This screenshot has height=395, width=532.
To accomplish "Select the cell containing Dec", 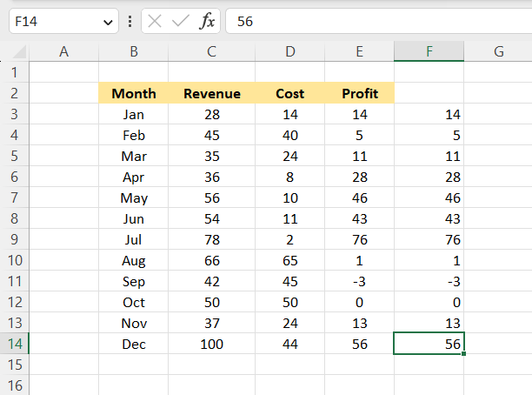I will tap(134, 344).
